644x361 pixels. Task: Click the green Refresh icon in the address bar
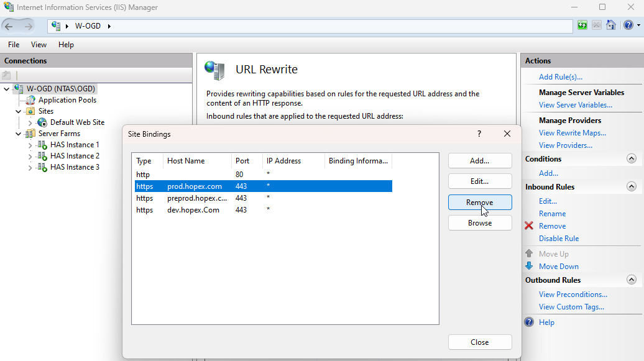(582, 25)
